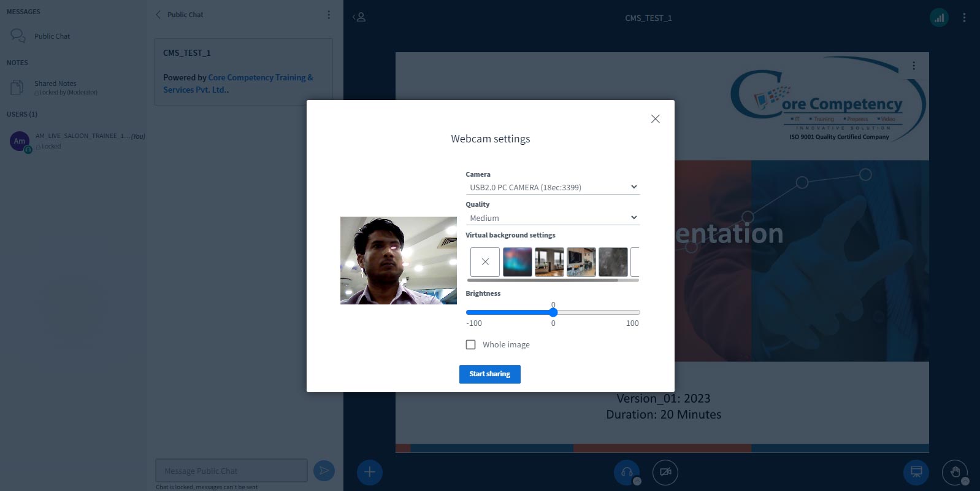Click the CMS_TEST_1 meeting title

point(648,18)
